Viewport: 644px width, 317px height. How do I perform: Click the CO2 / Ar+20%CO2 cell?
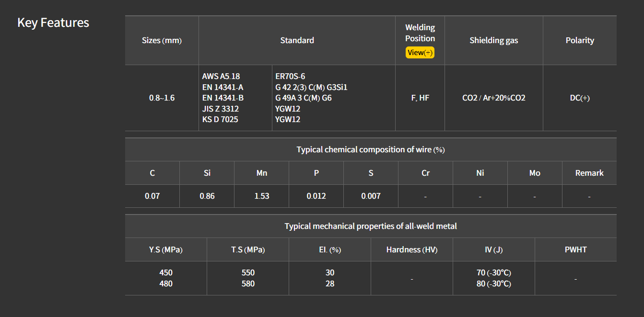493,98
